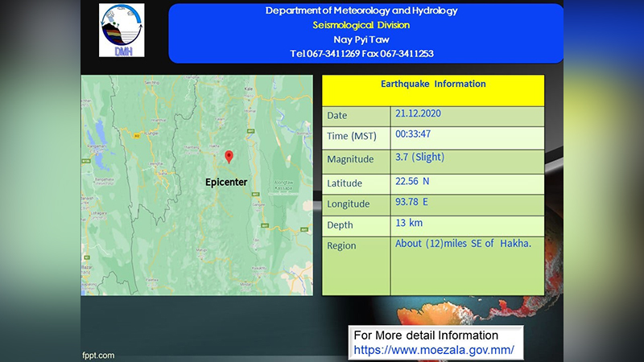Click the 'Epicenter' label on map
Image resolution: width=644 pixels, height=362 pixels.
[226, 183]
